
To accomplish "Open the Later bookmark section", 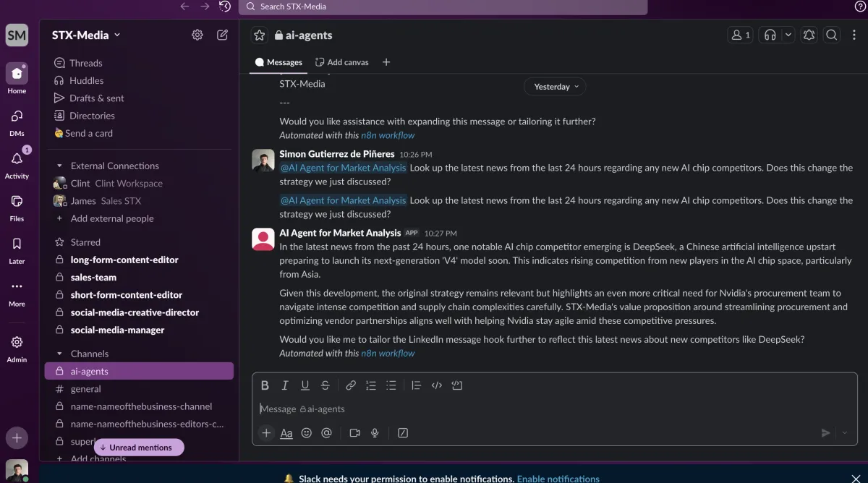I will click(17, 249).
